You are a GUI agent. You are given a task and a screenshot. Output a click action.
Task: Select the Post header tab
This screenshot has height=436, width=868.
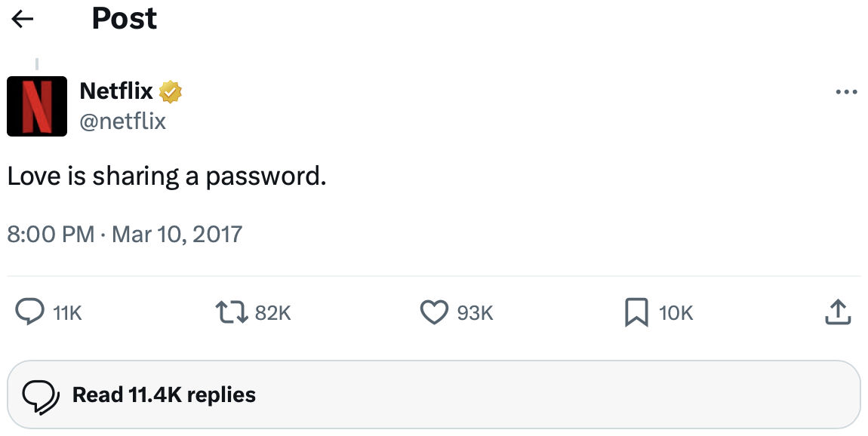pos(123,19)
